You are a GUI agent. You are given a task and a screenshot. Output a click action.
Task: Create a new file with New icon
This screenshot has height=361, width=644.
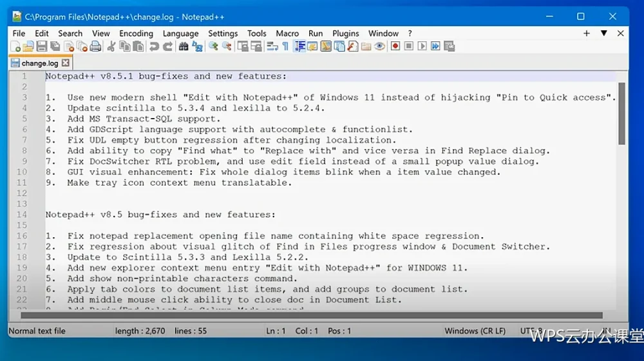[x=15, y=46]
